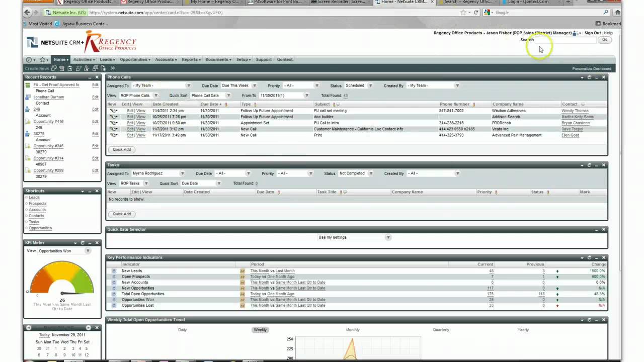Refresh the KPI Meter portlet

point(83,243)
